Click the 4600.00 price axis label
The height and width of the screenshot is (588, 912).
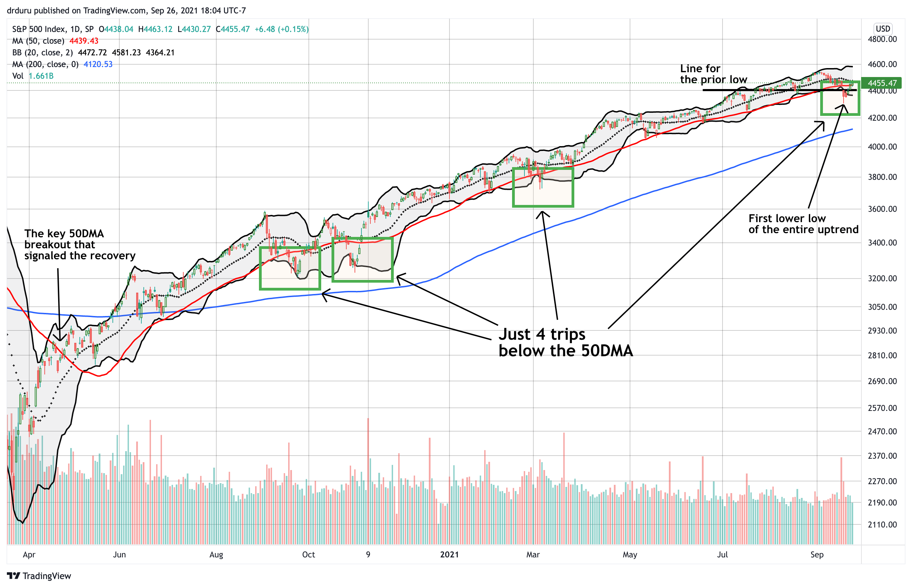(882, 64)
